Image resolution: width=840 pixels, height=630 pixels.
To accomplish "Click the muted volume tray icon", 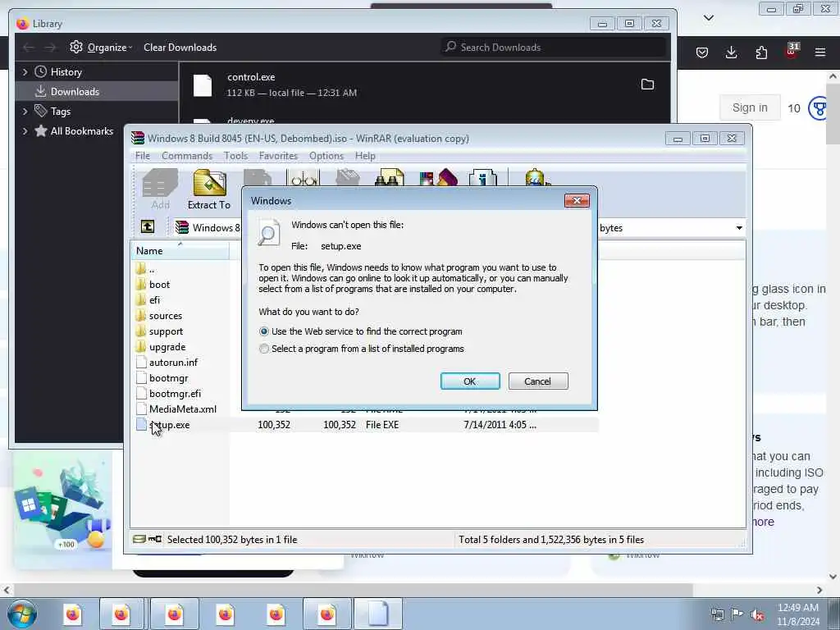I will (757, 614).
